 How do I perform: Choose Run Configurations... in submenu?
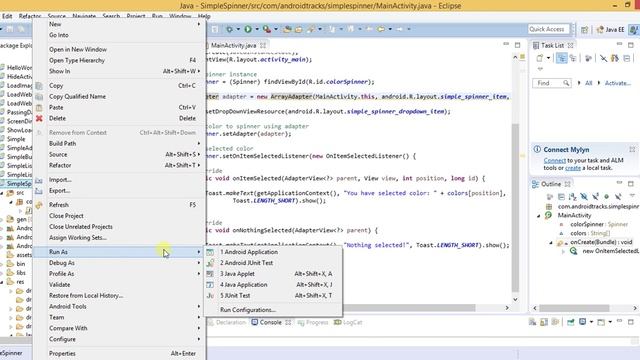[273, 310]
